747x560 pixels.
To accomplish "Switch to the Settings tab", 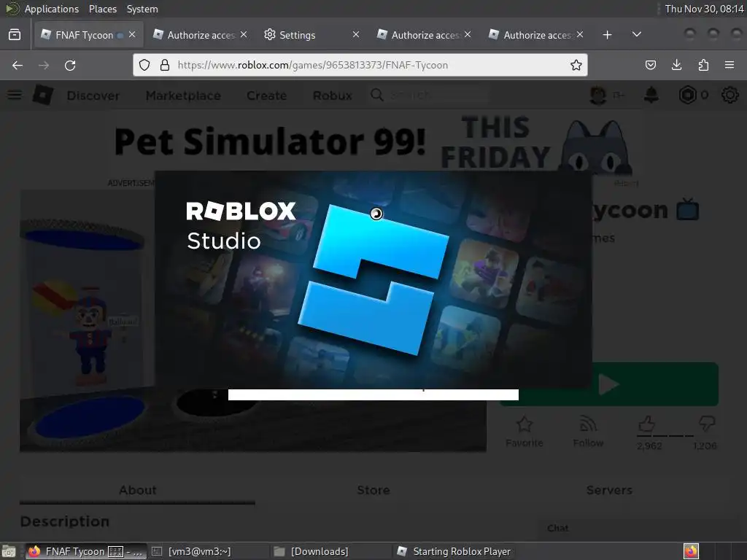I will 312,35.
